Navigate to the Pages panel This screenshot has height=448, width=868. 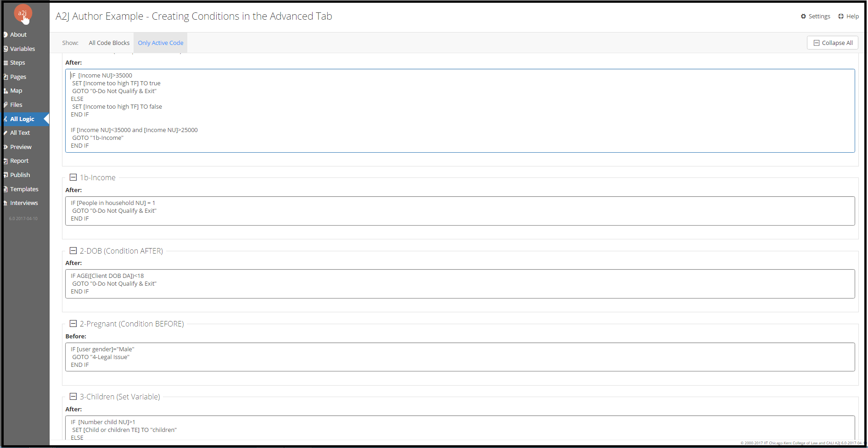tap(18, 77)
